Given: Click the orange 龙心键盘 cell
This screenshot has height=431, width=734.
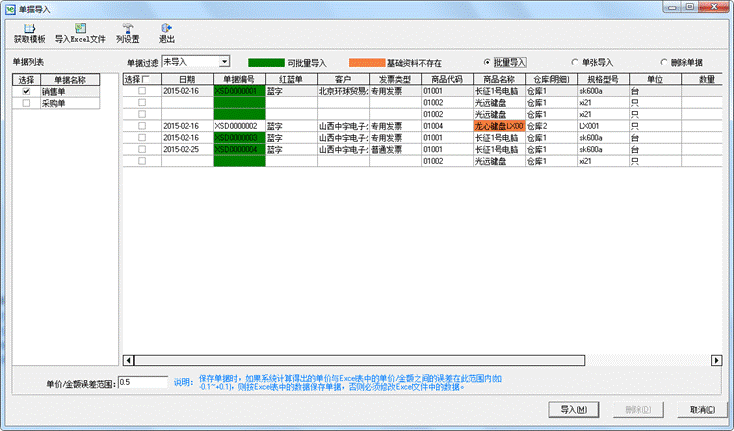Looking at the screenshot, I should [497, 127].
